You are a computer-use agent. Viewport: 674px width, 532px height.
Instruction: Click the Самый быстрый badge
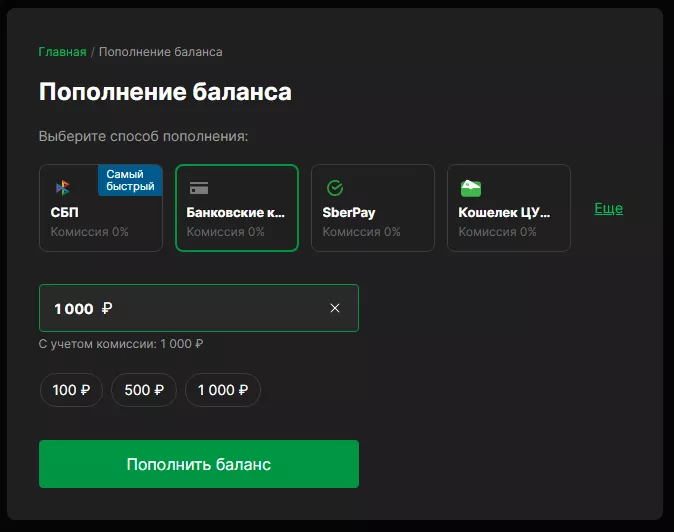(130, 180)
